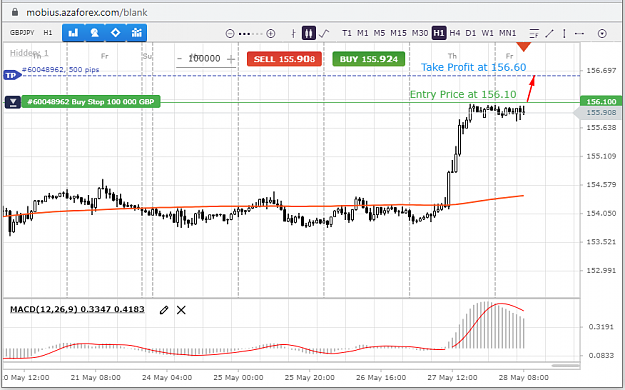Click the MACD(12,26,9) indicator label

77,309
